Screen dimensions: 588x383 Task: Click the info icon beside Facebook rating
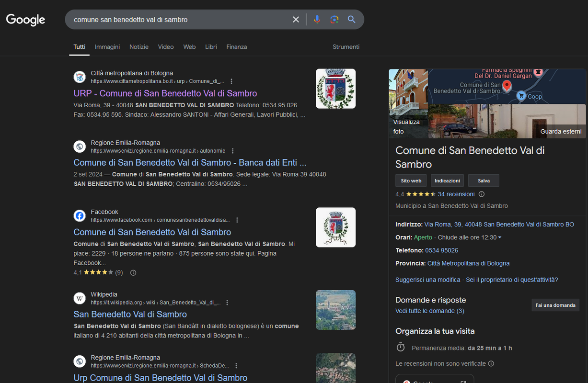[x=133, y=273]
